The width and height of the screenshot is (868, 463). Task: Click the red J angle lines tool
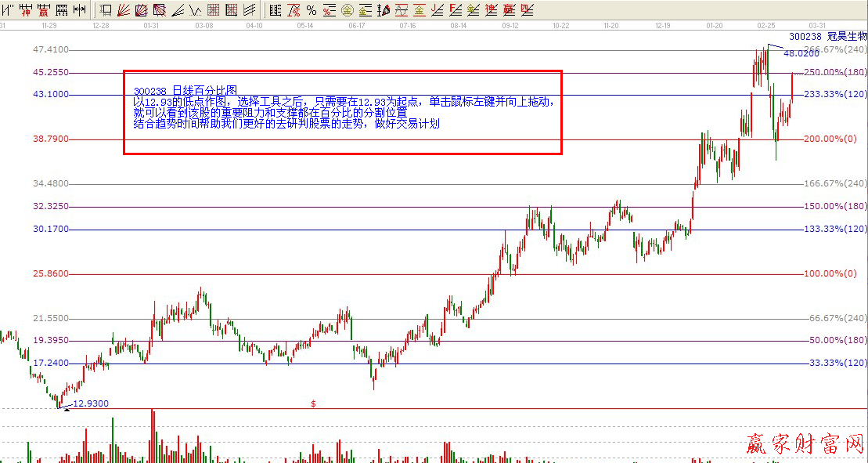click(x=437, y=10)
